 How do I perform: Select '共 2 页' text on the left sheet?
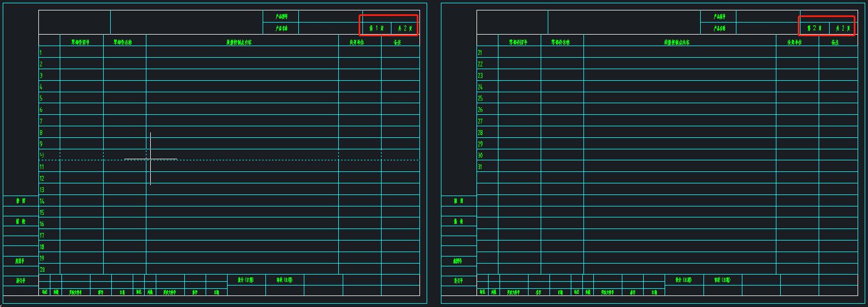[x=405, y=28]
